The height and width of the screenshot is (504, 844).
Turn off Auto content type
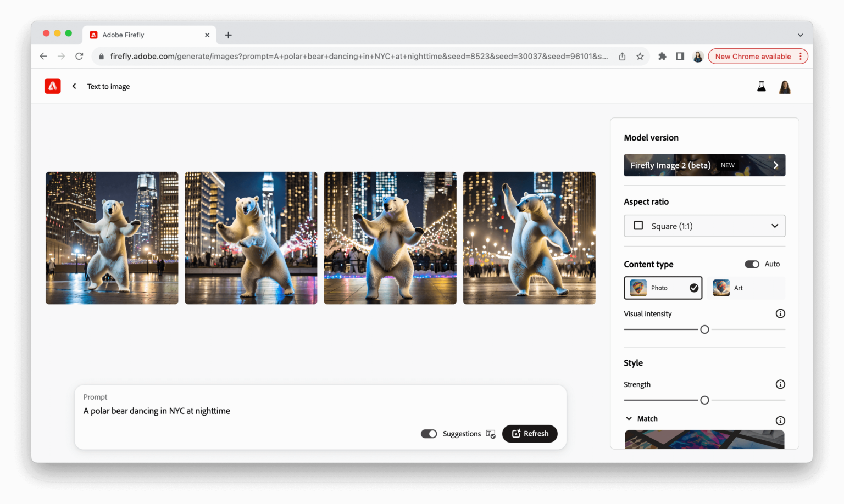752,264
